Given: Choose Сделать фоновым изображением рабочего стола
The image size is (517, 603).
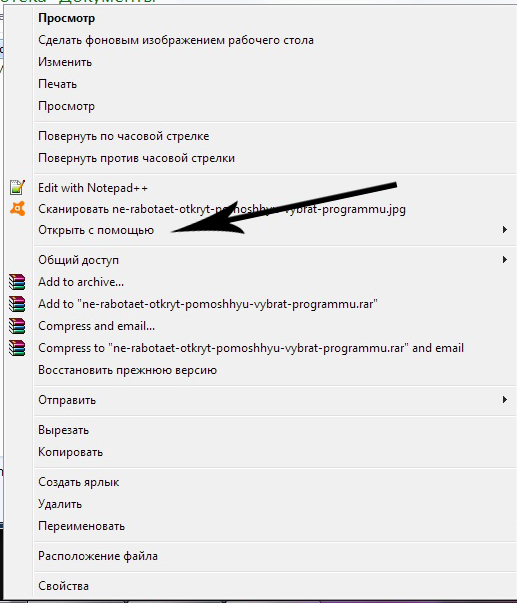Looking at the screenshot, I should tap(176, 40).
